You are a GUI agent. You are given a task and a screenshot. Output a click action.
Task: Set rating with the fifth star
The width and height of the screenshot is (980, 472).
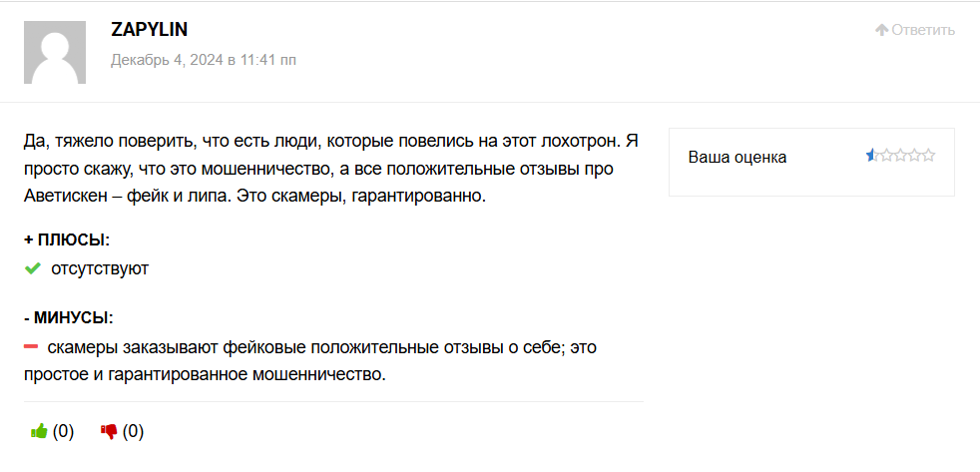pos(929,155)
